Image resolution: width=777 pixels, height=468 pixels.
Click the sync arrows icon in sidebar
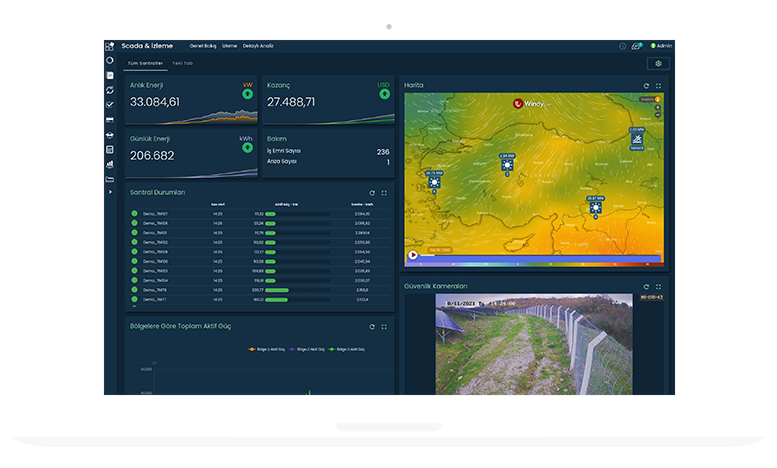click(110, 90)
